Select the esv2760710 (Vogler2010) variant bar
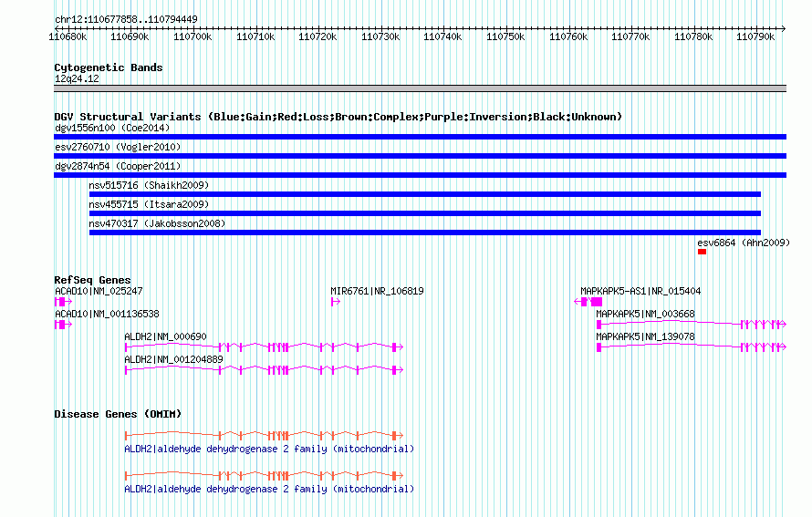The image size is (812, 517). pos(420,156)
